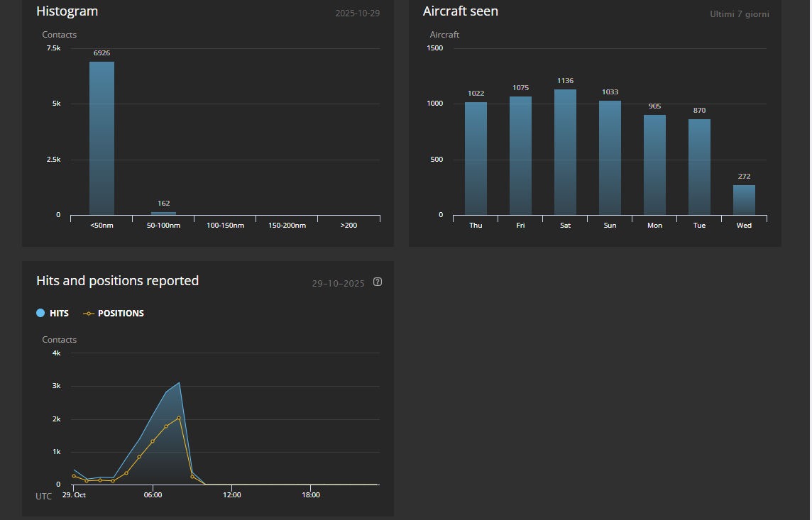Toggle the HITS series in the legend
This screenshot has width=812, height=520.
point(59,313)
